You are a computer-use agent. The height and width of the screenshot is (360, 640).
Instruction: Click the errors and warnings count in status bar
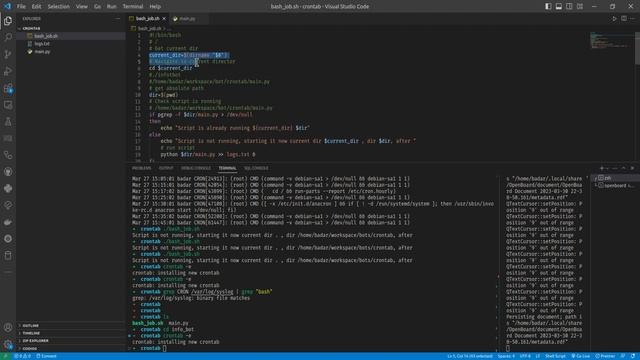click(x=22, y=356)
